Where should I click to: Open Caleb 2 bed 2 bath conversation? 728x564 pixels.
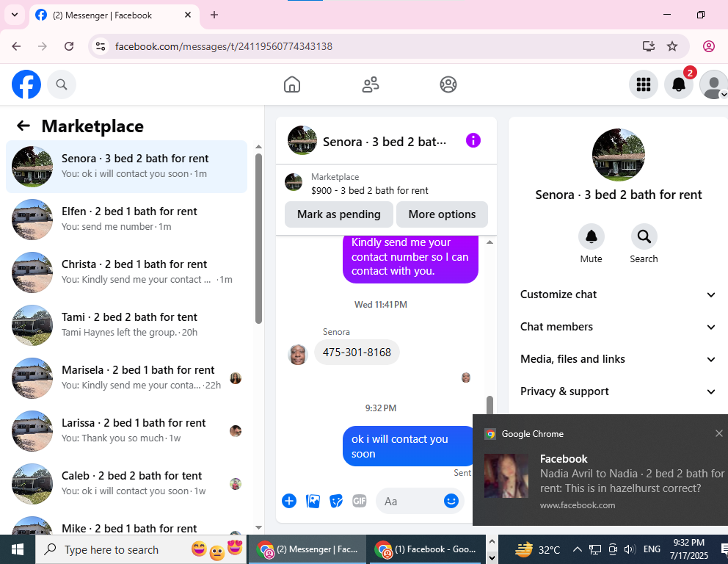coord(126,484)
